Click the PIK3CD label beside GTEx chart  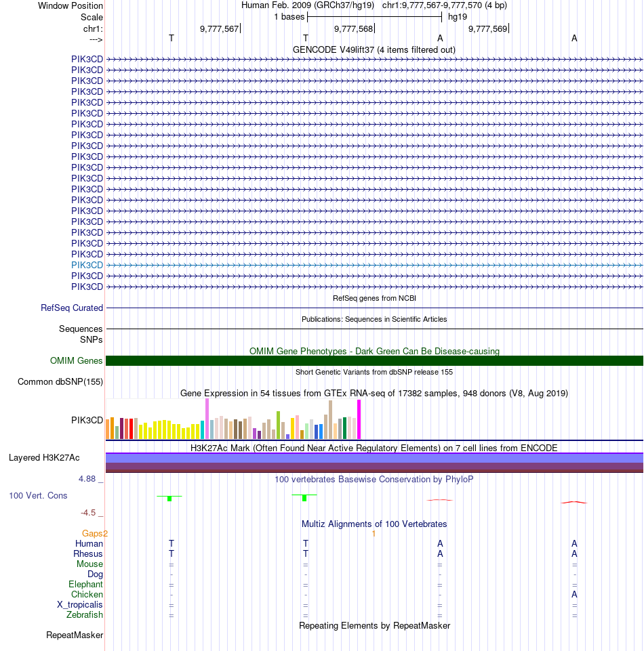(87, 420)
